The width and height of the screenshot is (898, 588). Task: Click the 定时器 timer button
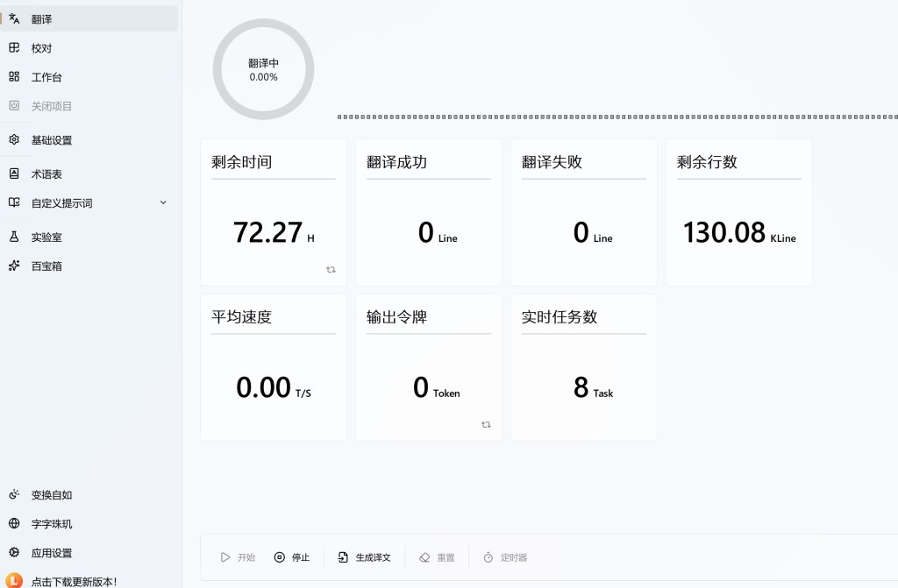505,557
